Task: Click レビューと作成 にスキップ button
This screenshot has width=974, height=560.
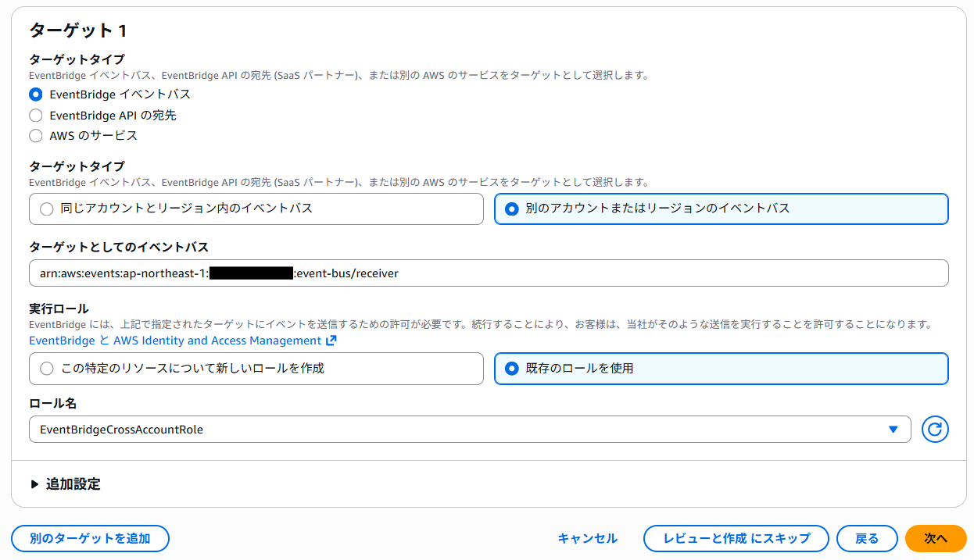Action: coord(736,538)
